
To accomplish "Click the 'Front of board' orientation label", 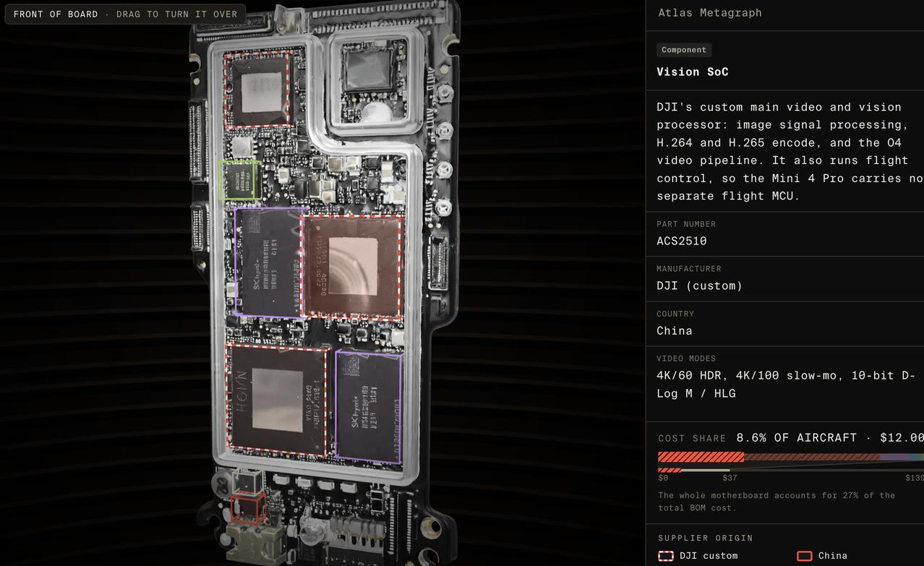I will pos(56,14).
